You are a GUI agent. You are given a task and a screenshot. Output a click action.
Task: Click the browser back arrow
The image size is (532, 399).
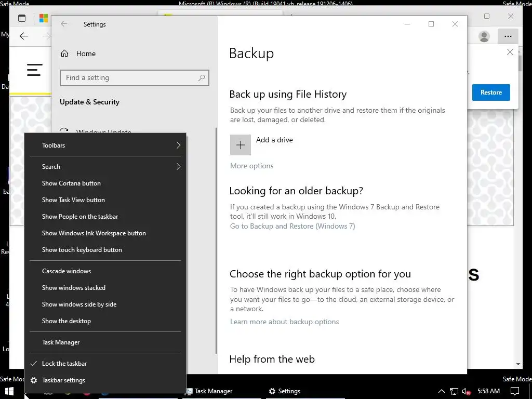pyautogui.click(x=24, y=36)
